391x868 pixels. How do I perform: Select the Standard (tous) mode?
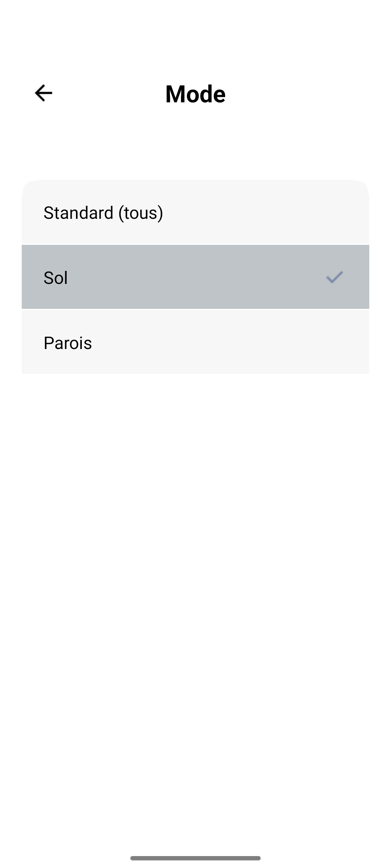tap(195, 212)
